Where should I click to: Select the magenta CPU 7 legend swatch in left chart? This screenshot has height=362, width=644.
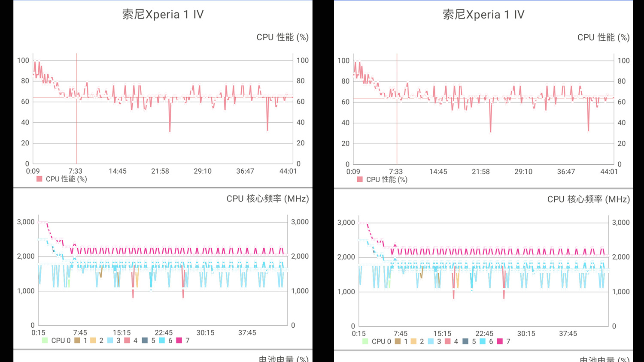click(179, 341)
